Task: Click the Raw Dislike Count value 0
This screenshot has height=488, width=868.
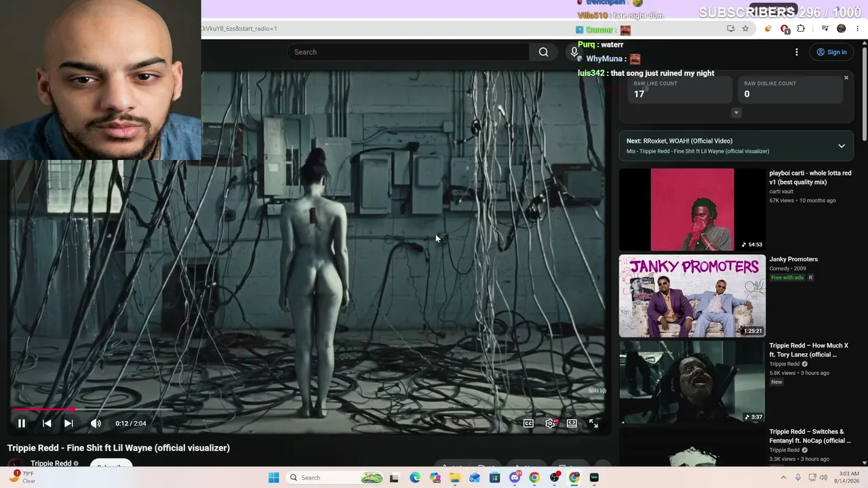Action: [747, 94]
